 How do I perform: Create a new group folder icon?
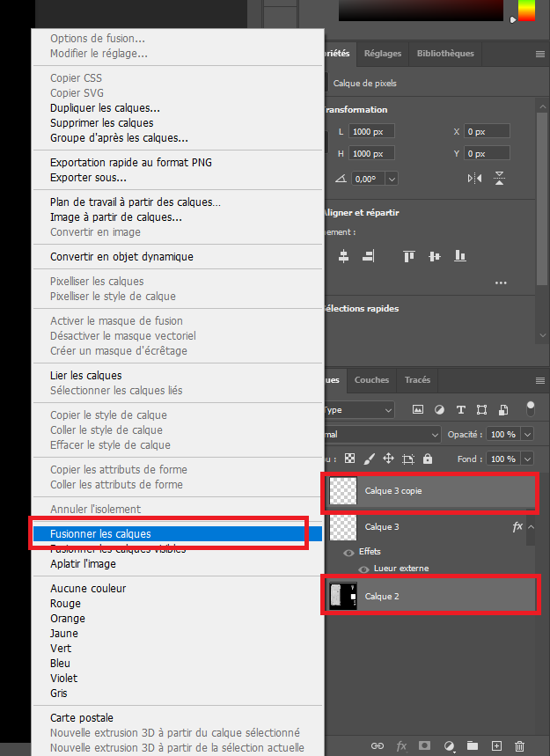click(473, 745)
